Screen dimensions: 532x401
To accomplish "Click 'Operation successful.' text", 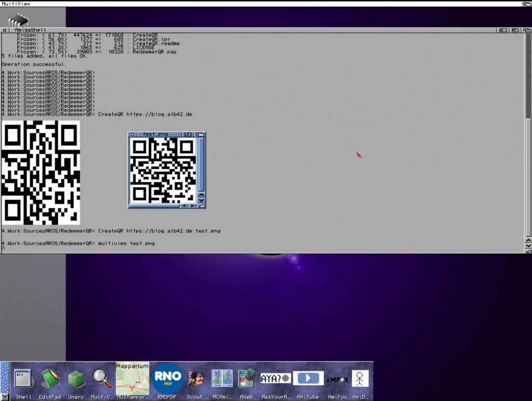I will pyautogui.click(x=34, y=64).
